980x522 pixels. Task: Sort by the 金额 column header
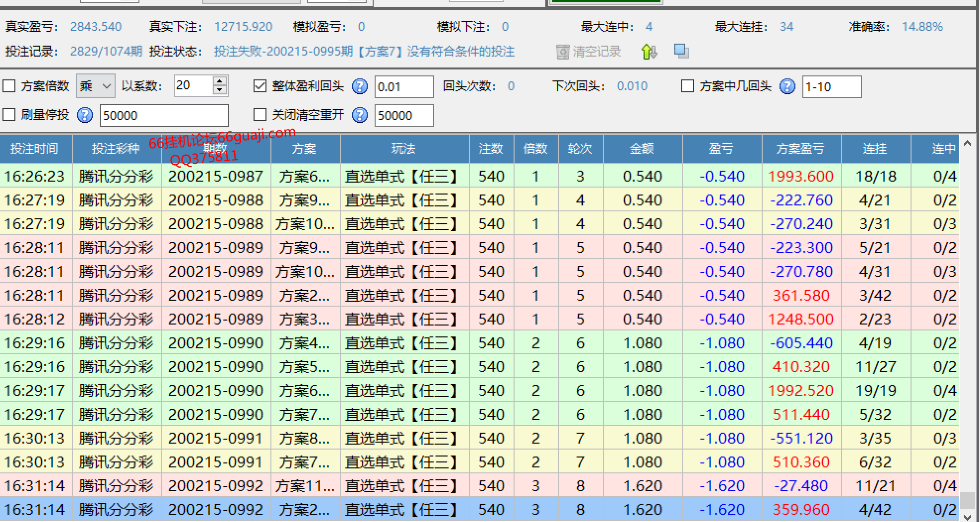[643, 148]
